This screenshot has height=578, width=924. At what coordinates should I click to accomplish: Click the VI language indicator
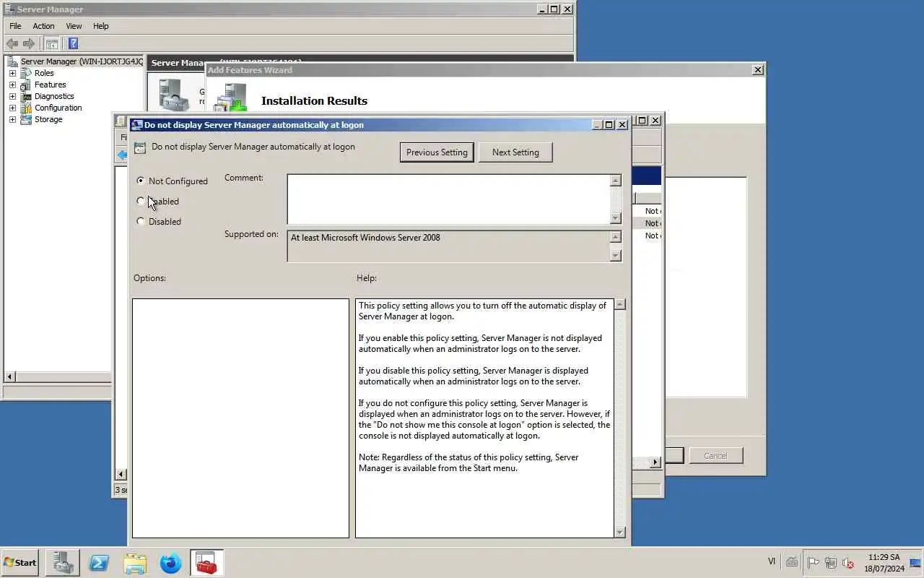[x=772, y=561]
